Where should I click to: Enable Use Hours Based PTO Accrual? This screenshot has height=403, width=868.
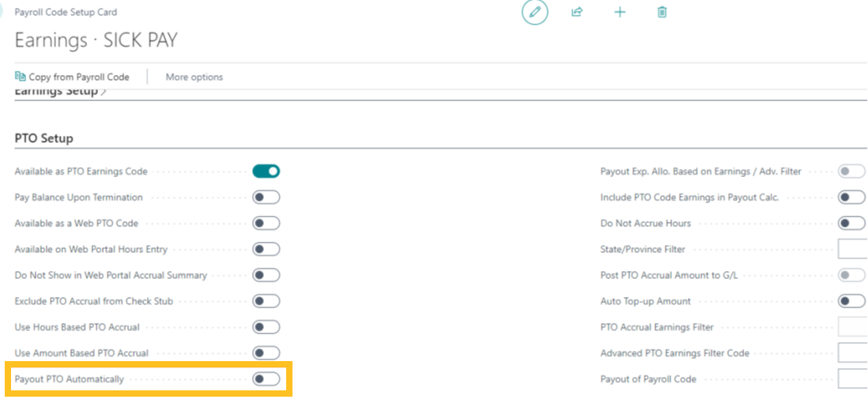tap(266, 327)
